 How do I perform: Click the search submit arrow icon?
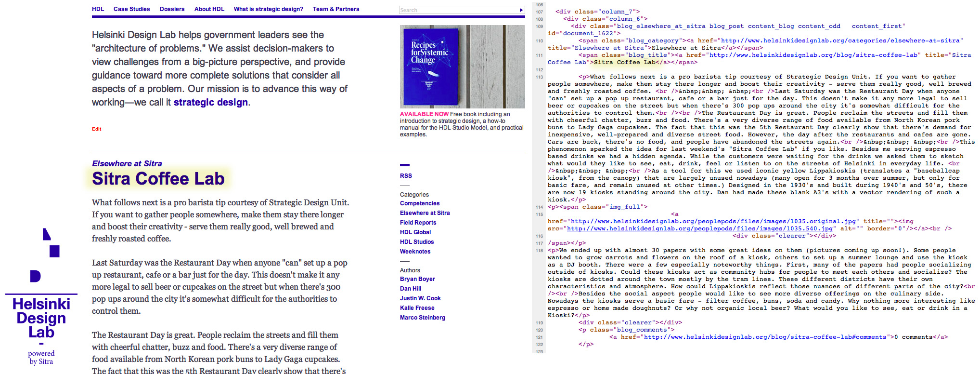521,10
